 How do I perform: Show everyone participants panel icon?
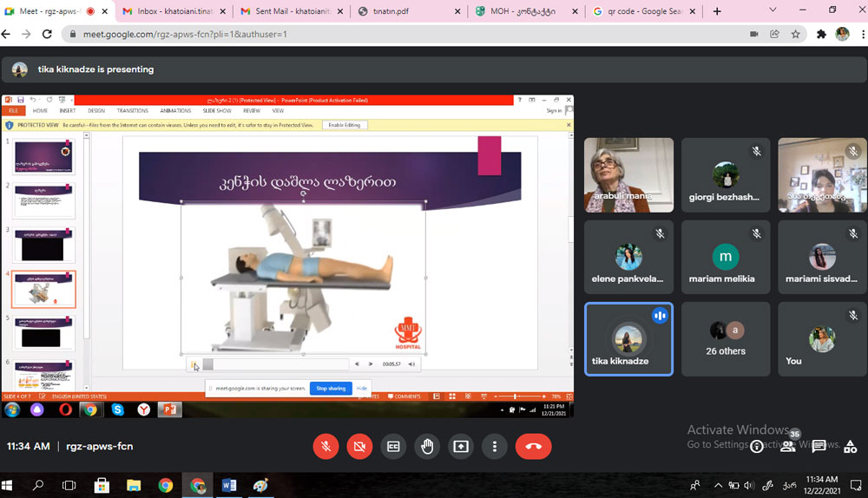[x=788, y=446]
